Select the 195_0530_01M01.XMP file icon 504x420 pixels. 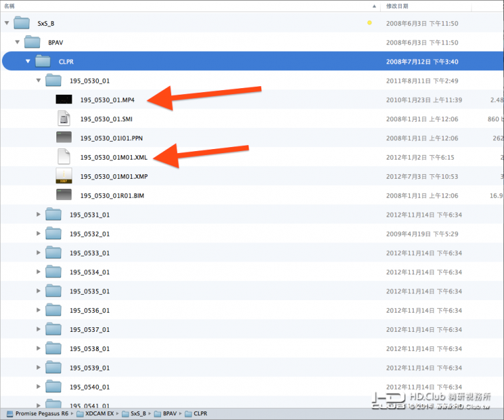[64, 176]
